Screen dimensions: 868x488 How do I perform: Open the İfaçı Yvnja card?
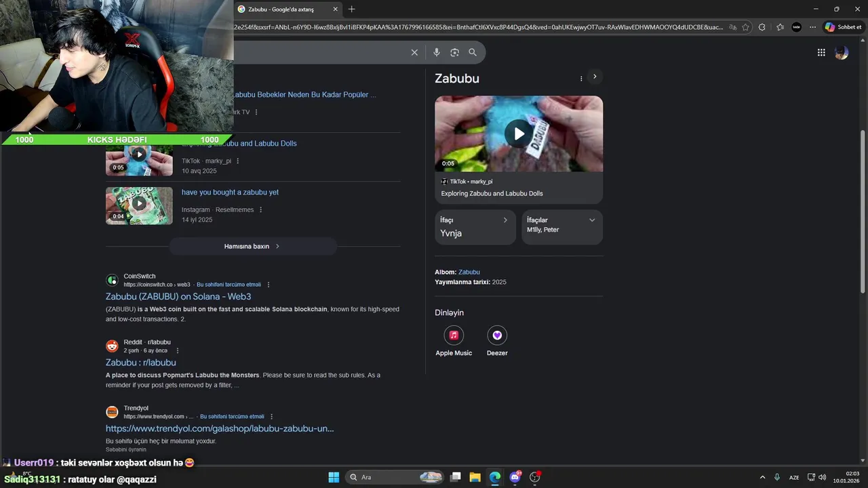click(x=475, y=227)
